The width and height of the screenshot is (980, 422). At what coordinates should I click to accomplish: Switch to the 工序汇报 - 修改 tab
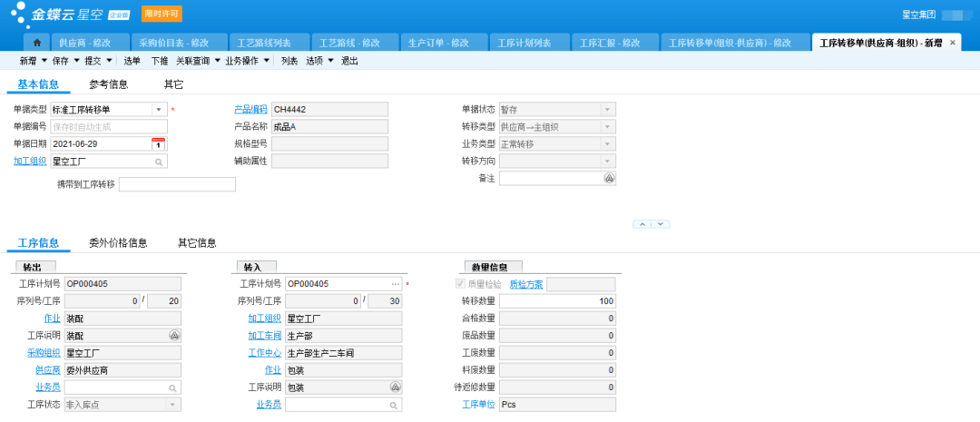pyautogui.click(x=614, y=43)
